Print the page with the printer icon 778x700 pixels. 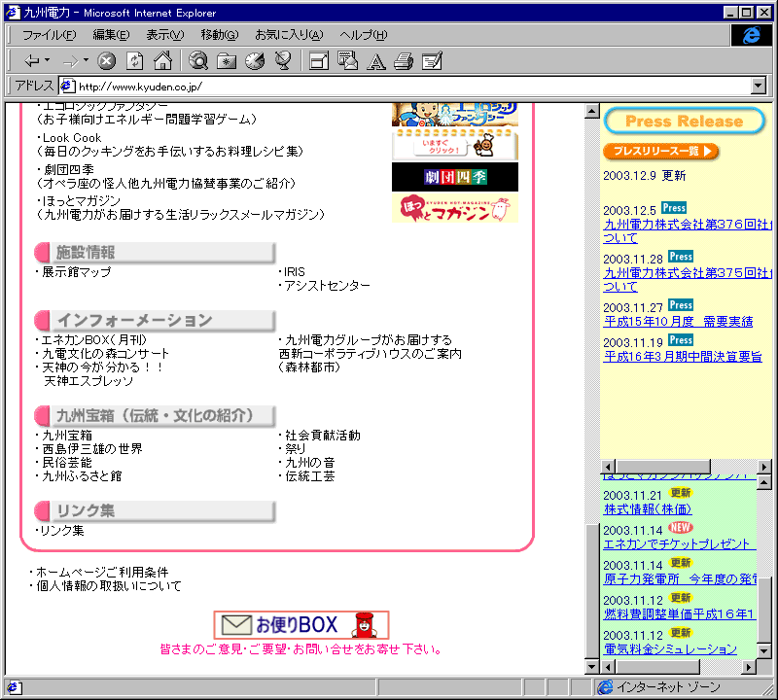click(x=404, y=61)
